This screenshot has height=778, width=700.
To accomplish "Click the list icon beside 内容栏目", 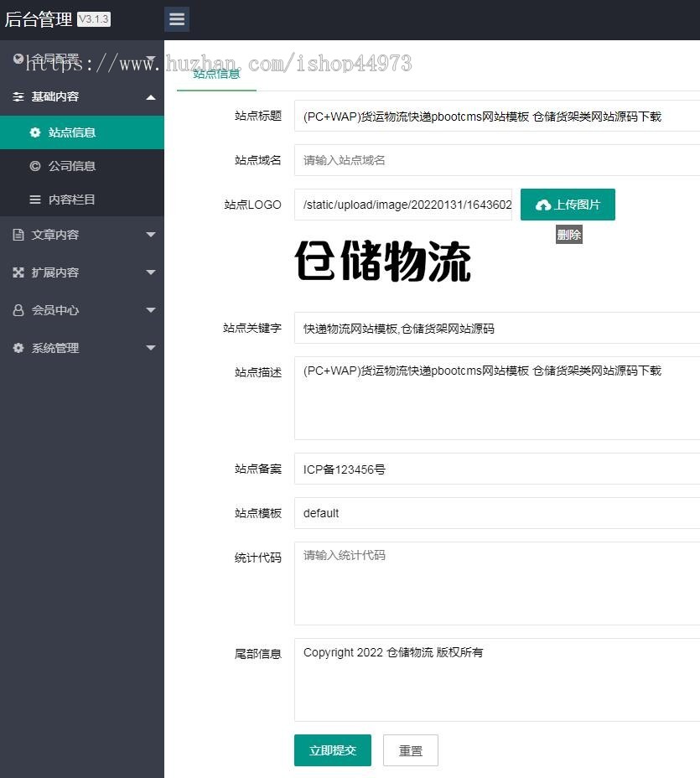I will 34,200.
